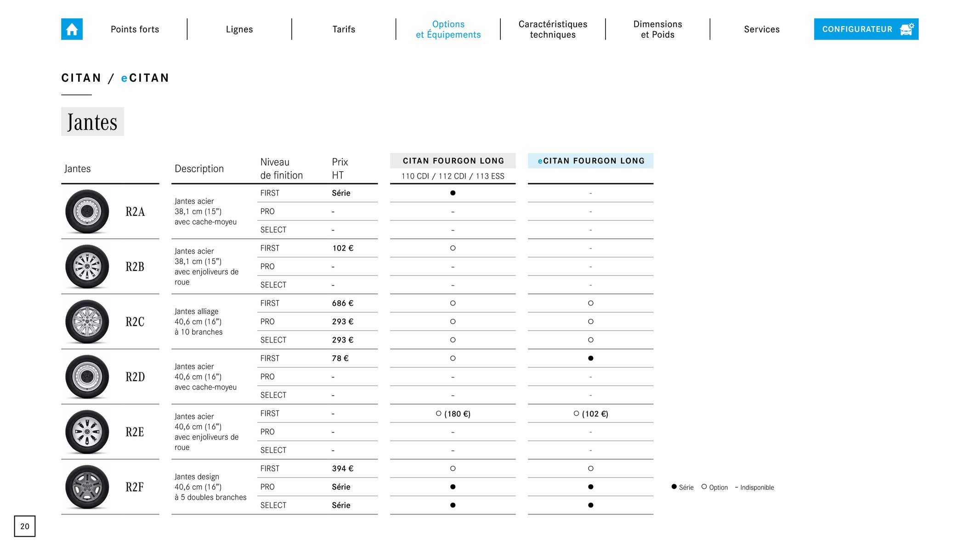Go to Dimensions et Poids
The image size is (980, 551).
[657, 29]
